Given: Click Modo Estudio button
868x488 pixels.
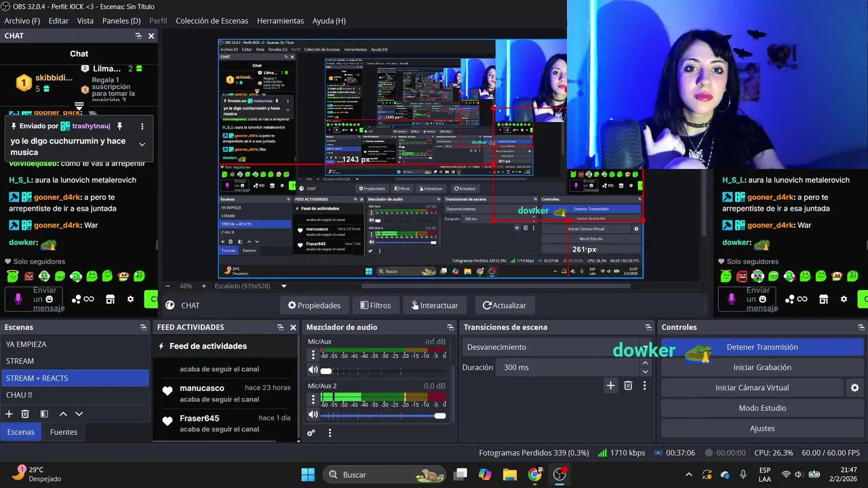Looking at the screenshot, I should coord(762,408).
